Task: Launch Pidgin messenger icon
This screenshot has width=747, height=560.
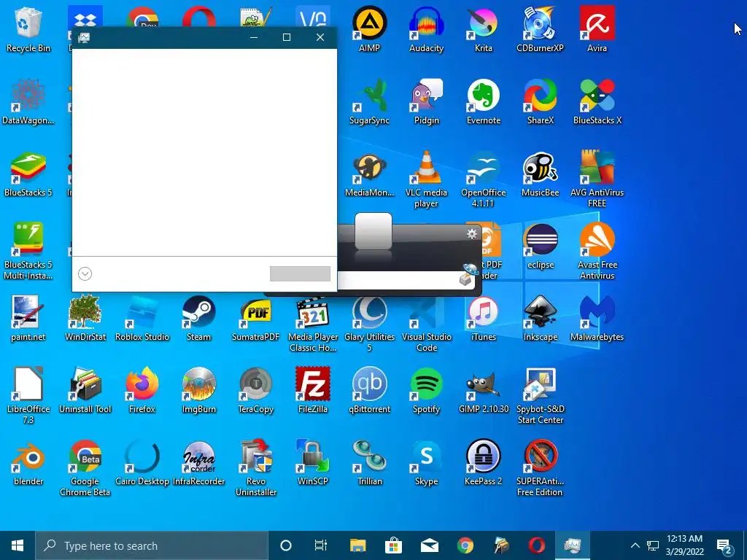Action: pos(426,101)
